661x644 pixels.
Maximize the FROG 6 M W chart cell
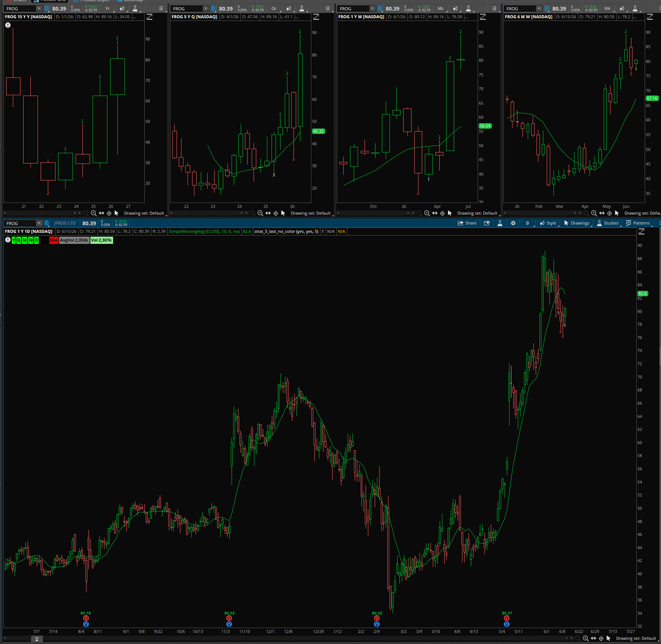650,17
